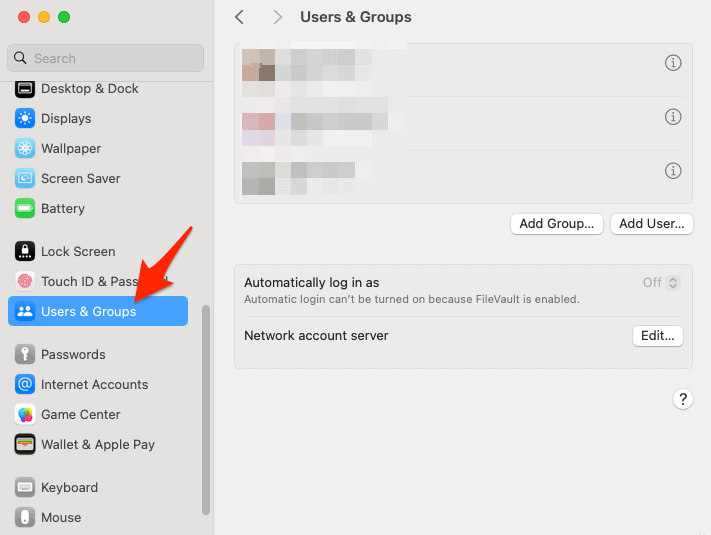Click the Battery icon in sidebar

tap(25, 209)
